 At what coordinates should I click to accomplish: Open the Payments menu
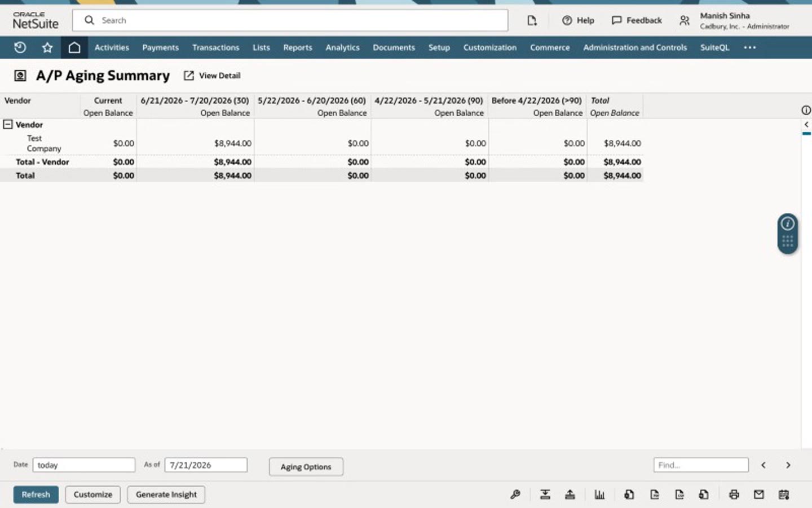(160, 47)
